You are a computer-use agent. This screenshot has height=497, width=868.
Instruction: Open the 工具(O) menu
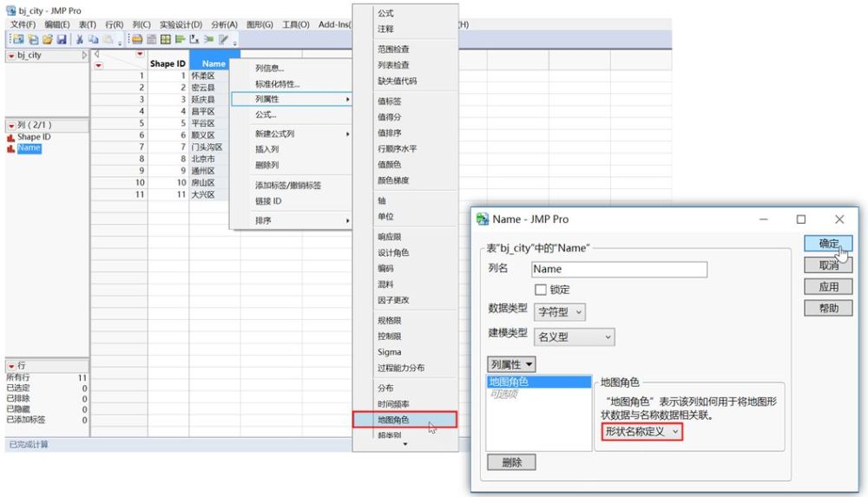pyautogui.click(x=296, y=24)
